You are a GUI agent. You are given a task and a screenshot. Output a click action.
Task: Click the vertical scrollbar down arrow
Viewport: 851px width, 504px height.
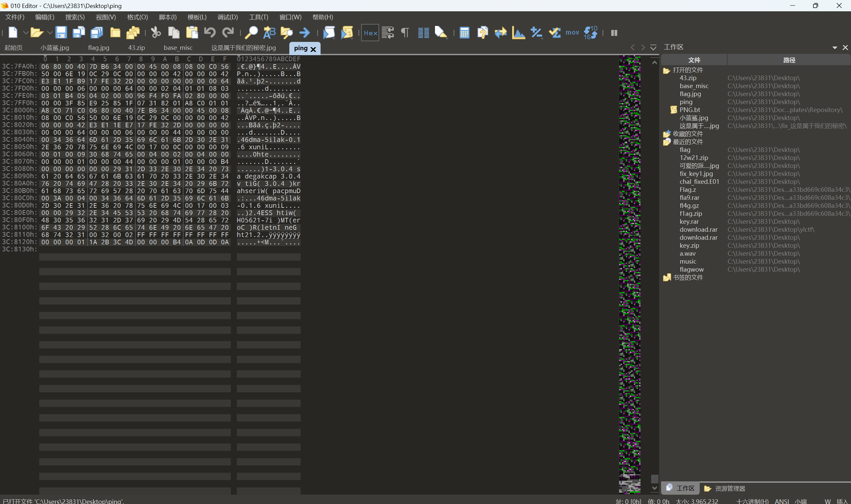coord(655,488)
